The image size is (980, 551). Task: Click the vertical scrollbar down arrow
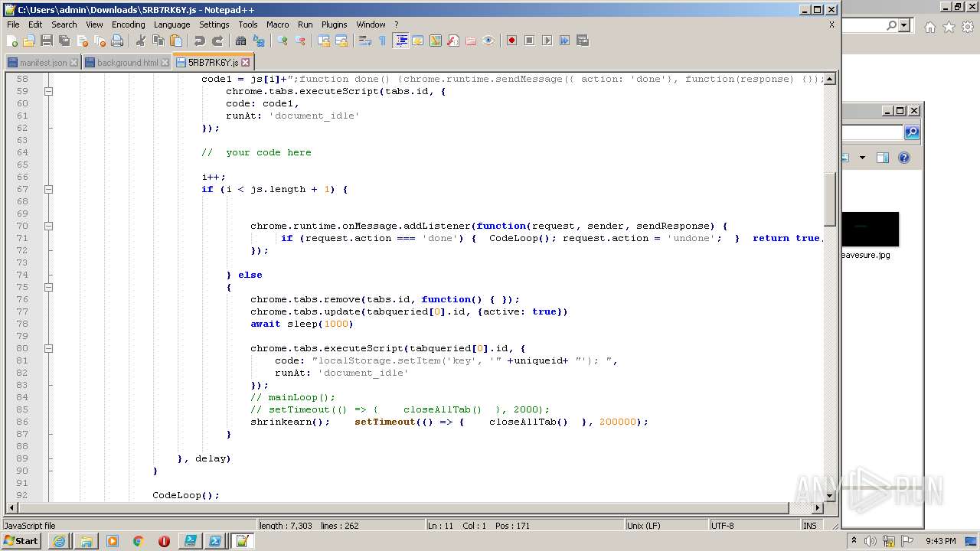coord(830,496)
